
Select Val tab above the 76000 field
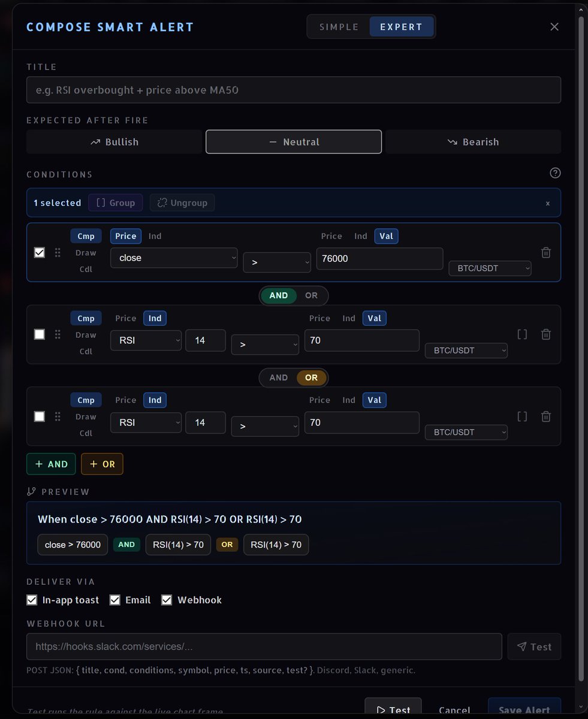387,236
